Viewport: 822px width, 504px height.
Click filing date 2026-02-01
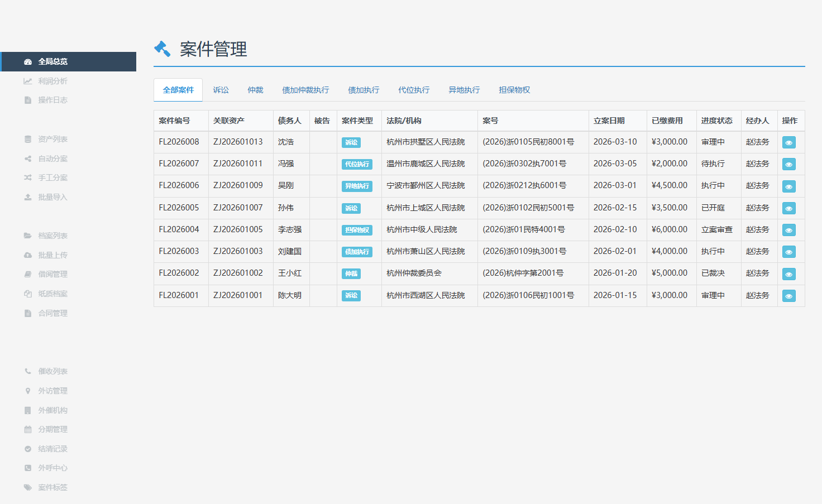(x=615, y=251)
